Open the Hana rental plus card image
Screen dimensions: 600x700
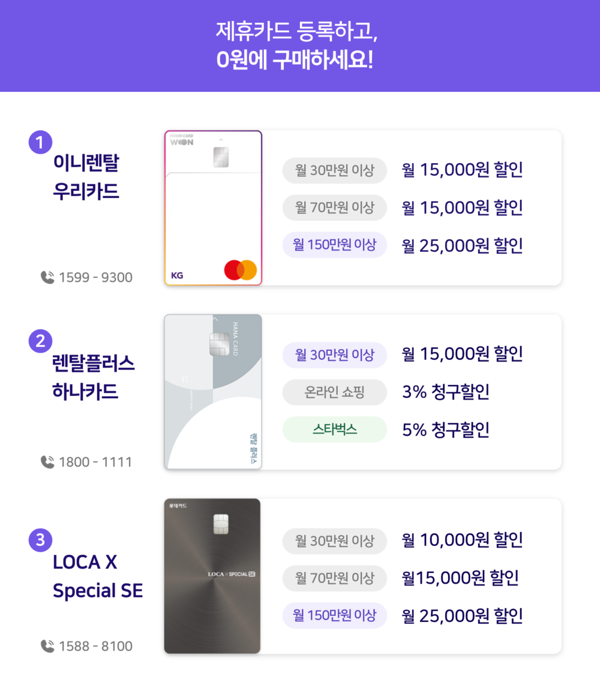pos(213,392)
